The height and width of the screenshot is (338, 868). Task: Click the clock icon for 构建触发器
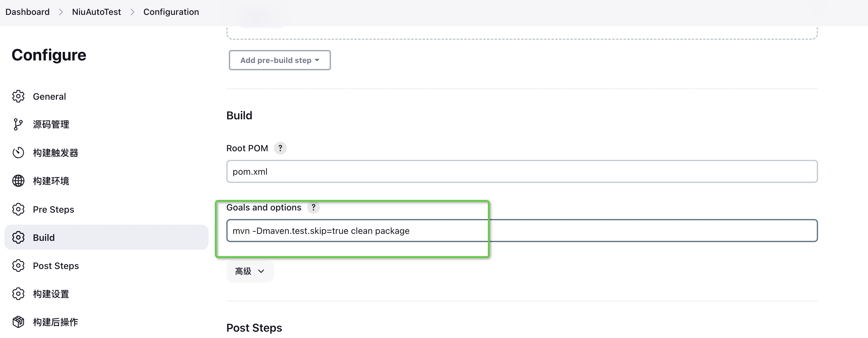tap(18, 153)
